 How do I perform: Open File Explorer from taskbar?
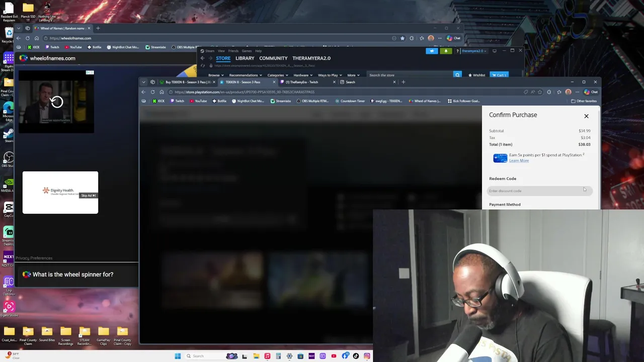tap(256, 356)
